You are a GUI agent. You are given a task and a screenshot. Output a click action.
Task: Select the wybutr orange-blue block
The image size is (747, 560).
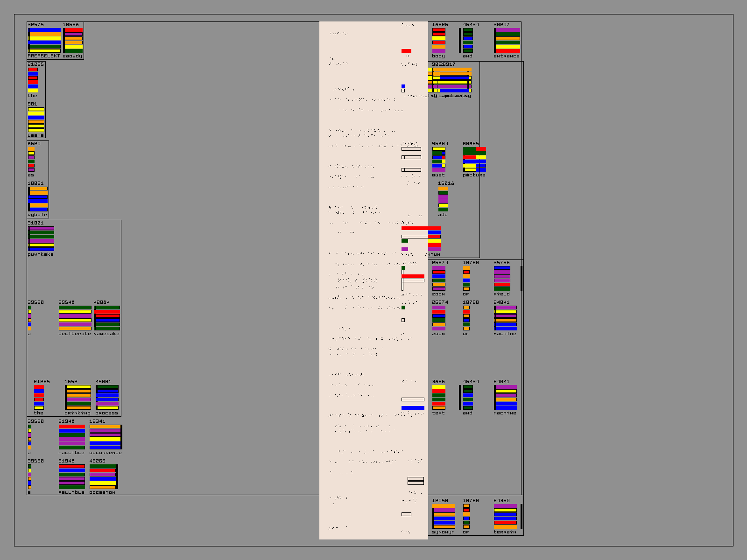click(38, 199)
